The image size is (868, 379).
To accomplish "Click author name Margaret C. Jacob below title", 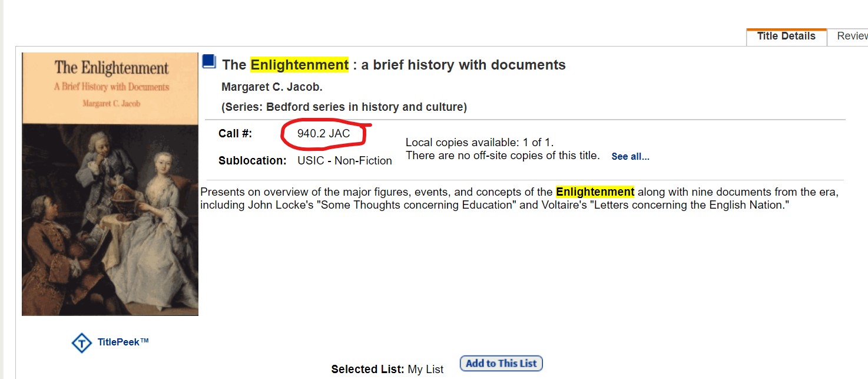I will pos(271,87).
